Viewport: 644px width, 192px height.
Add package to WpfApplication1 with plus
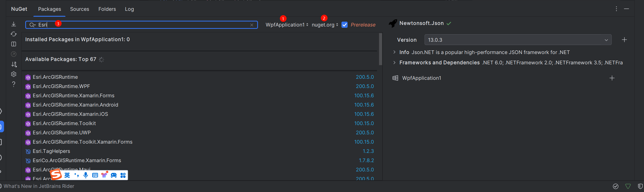pyautogui.click(x=612, y=78)
